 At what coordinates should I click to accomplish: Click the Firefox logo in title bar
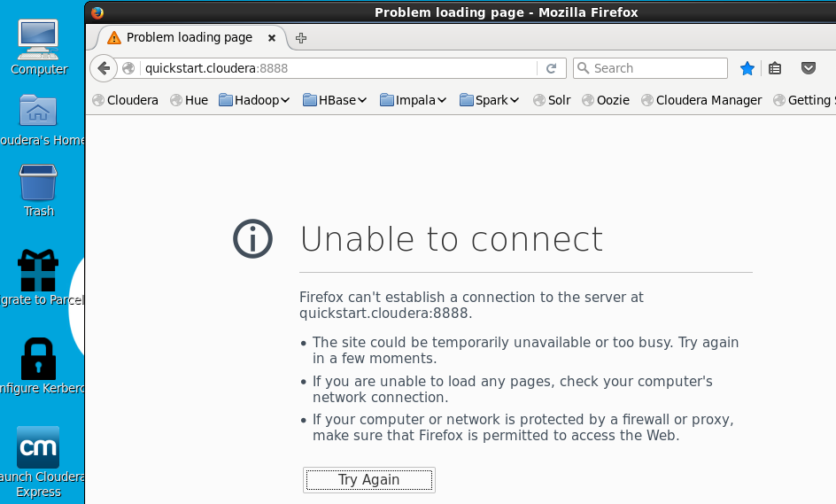coord(97,12)
